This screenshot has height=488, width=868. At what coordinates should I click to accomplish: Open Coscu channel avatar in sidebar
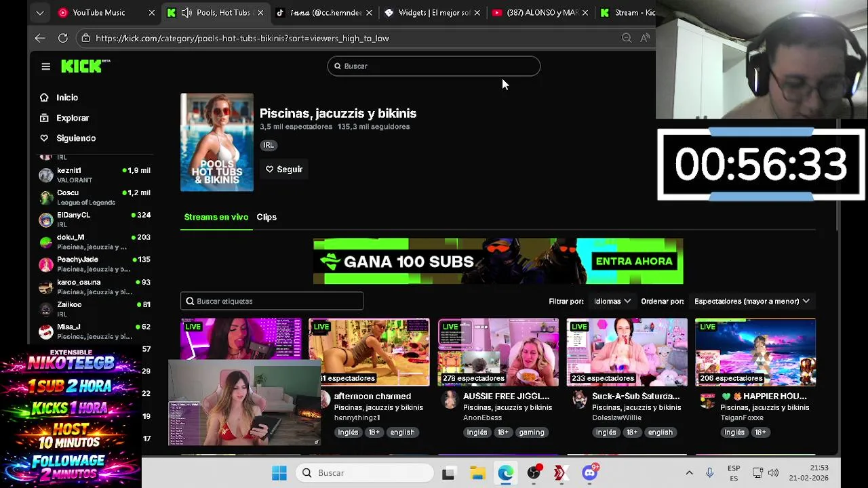pyautogui.click(x=45, y=197)
